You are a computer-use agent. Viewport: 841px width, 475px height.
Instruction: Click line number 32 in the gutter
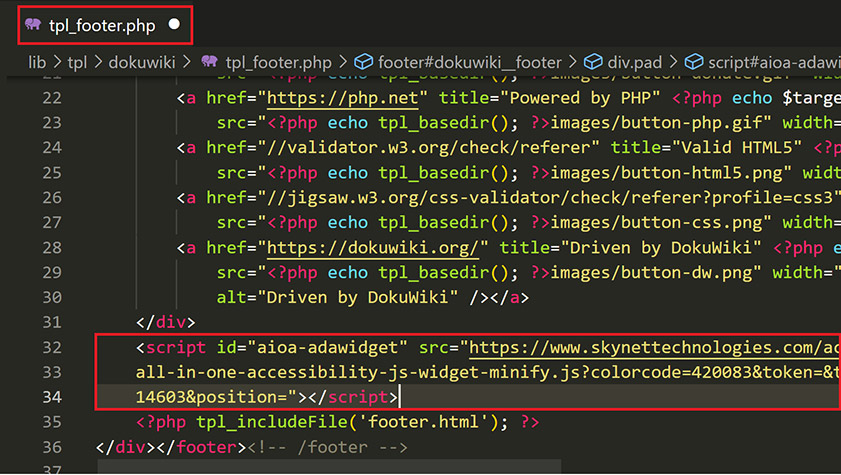click(x=50, y=347)
